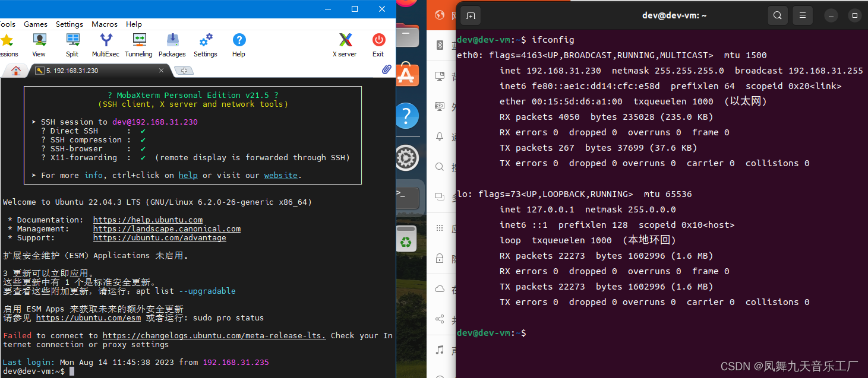Minimize the dev@dev-vm terminal window
This screenshot has height=378, width=868.
pyautogui.click(x=832, y=15)
